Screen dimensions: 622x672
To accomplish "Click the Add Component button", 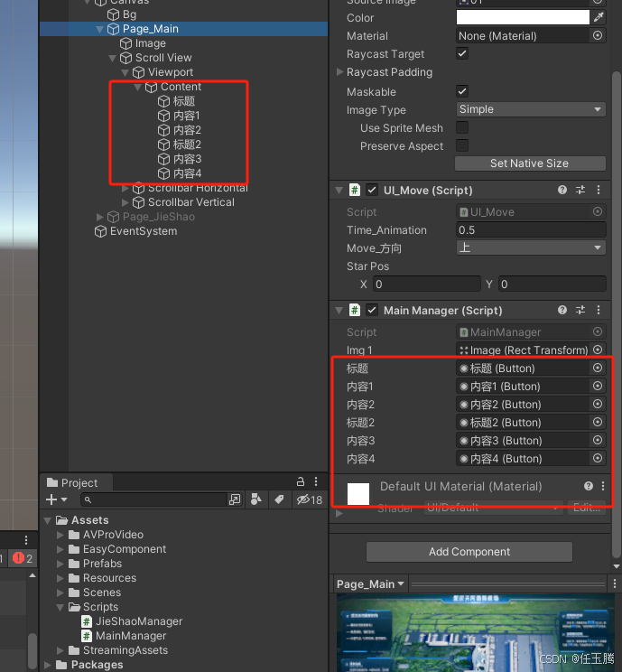I will (469, 552).
